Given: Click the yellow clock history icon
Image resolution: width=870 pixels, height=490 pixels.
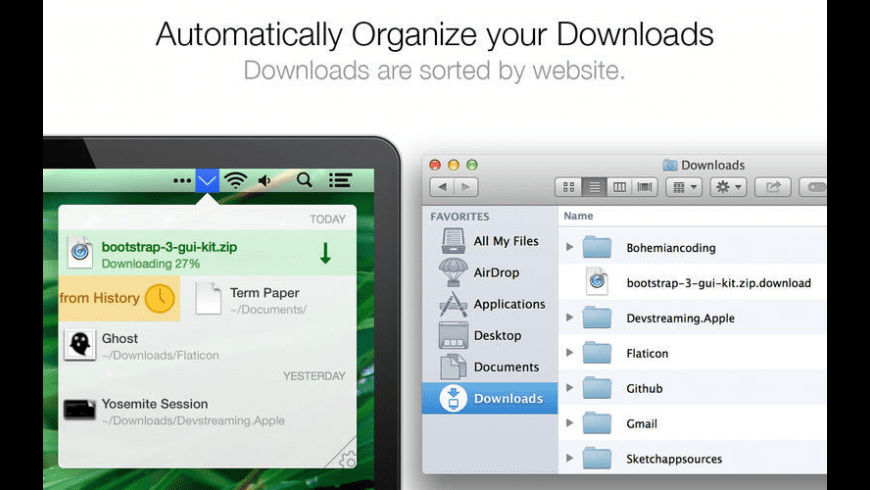Looking at the screenshot, I should pos(160,299).
